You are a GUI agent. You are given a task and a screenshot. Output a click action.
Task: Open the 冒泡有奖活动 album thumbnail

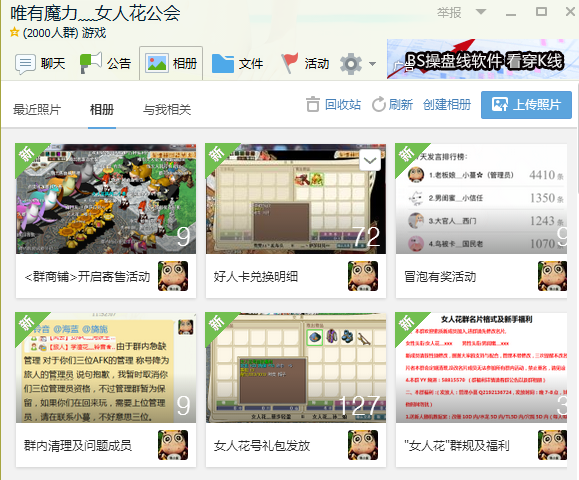[x=481, y=199]
